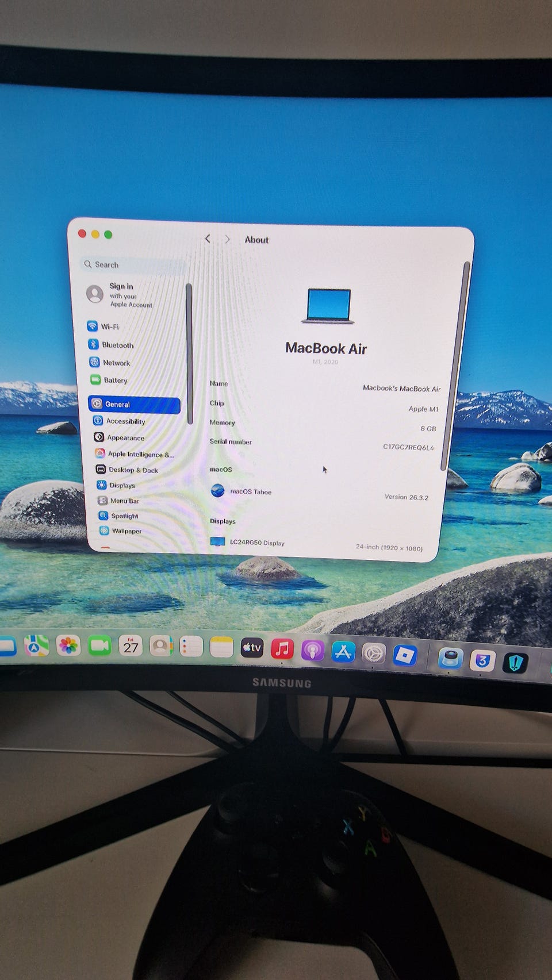Select Network in settings sidebar

click(110, 363)
